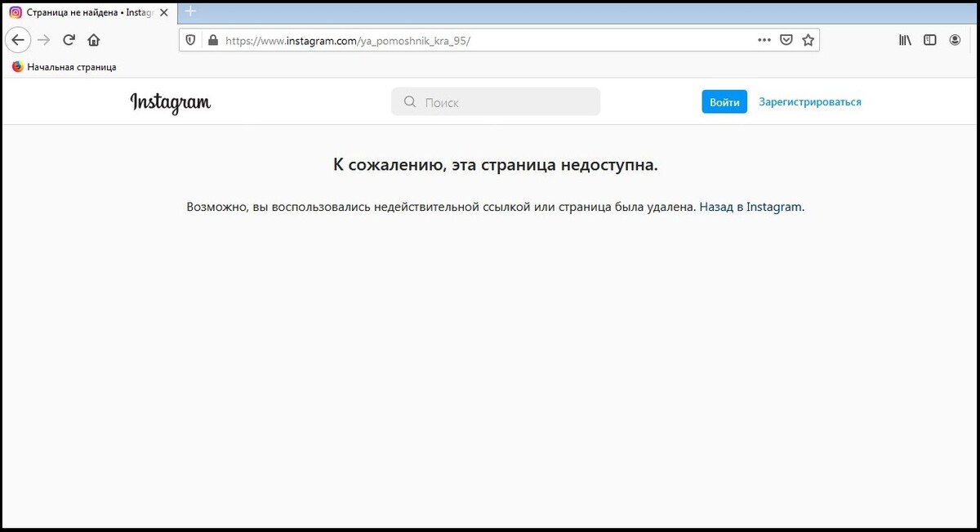Expand browser history via back button arrow

[x=18, y=39]
